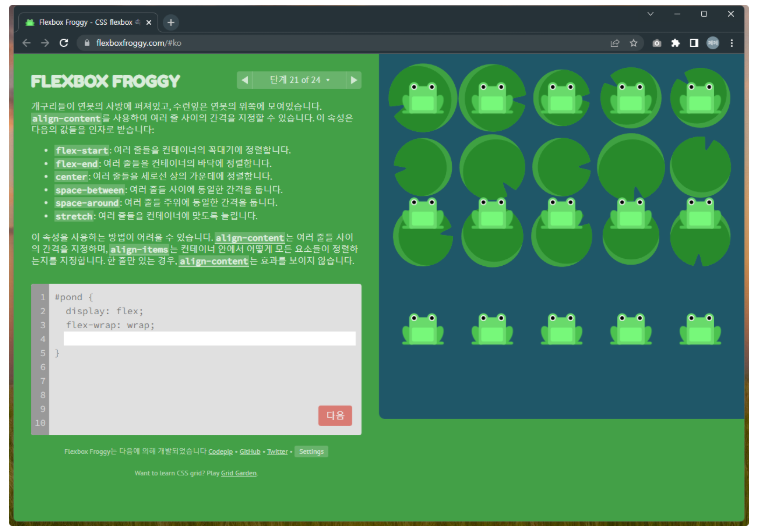Open the Twitter link in footer
Viewport: 760px width, 531px height.
277,452
